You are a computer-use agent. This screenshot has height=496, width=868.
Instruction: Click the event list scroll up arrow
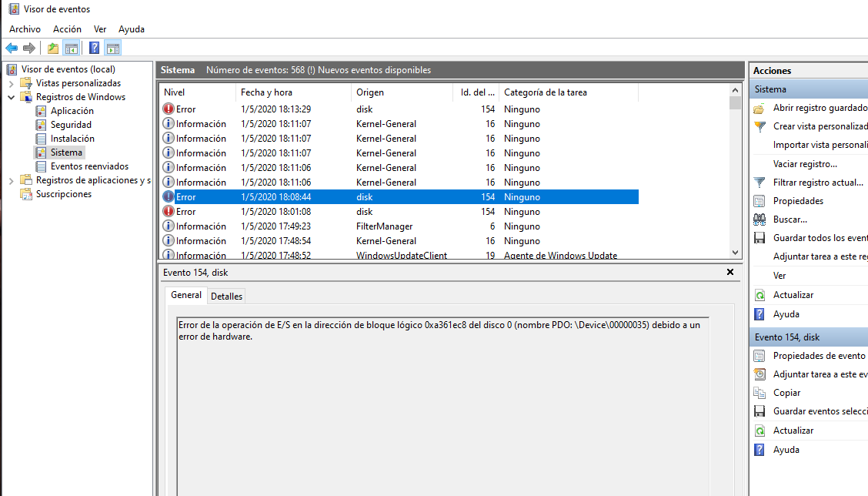click(735, 90)
